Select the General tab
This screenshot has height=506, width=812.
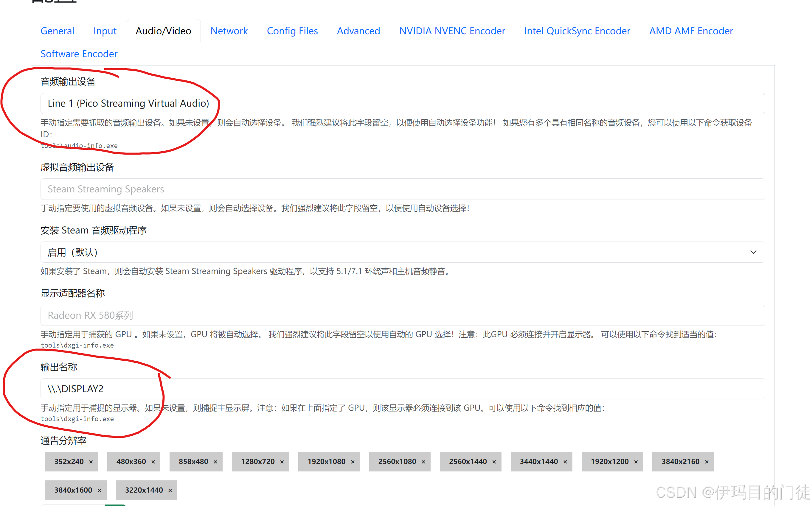pyautogui.click(x=57, y=31)
